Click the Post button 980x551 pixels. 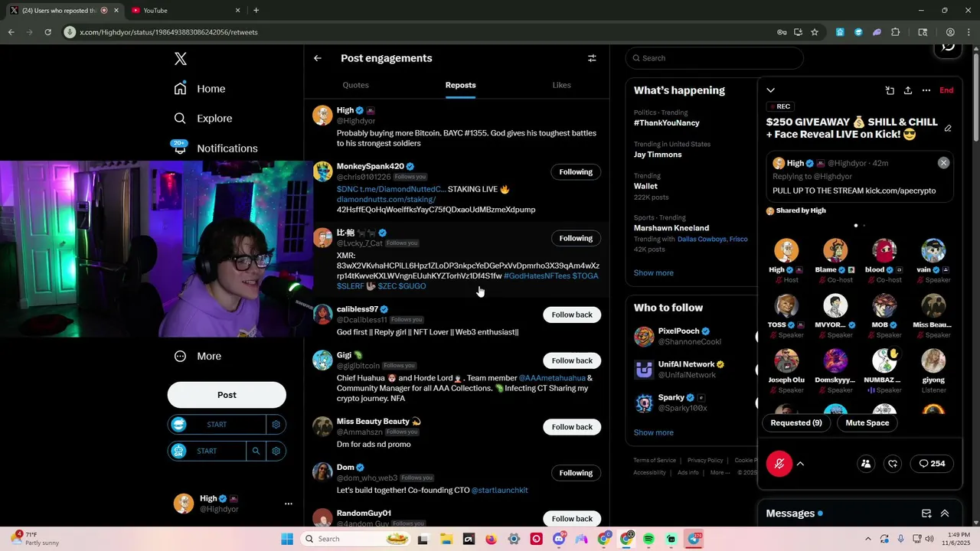pos(227,395)
